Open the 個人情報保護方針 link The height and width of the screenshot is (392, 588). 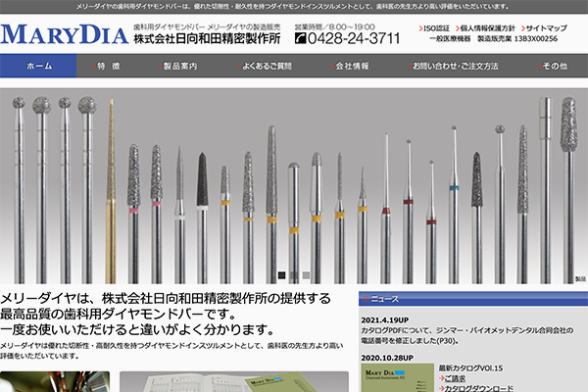coord(485,28)
